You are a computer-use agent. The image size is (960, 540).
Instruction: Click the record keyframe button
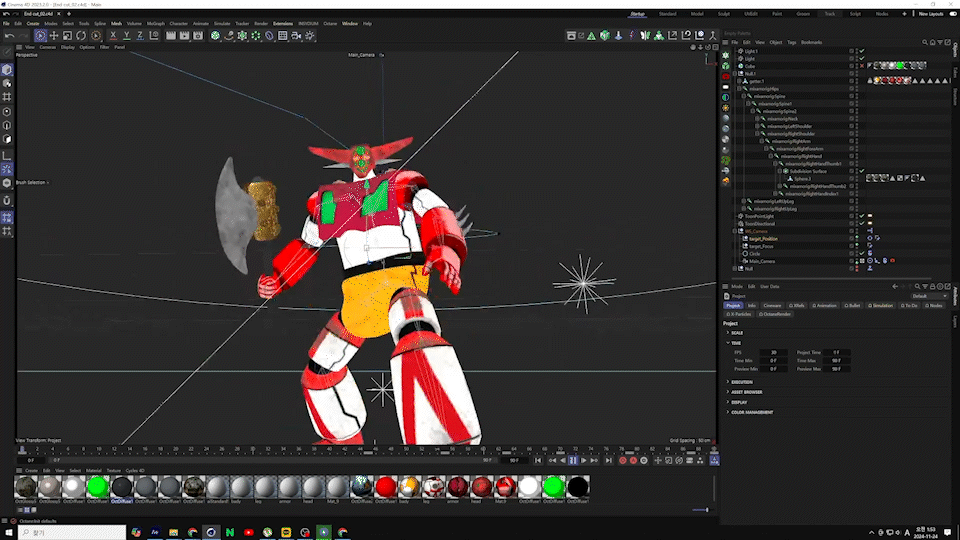(x=623, y=460)
